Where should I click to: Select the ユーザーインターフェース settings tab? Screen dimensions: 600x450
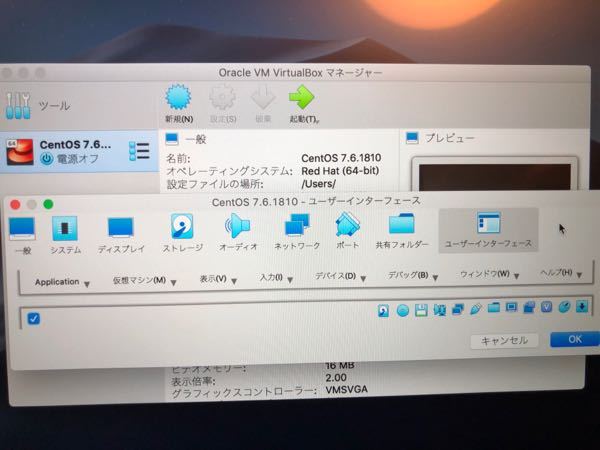[488, 230]
